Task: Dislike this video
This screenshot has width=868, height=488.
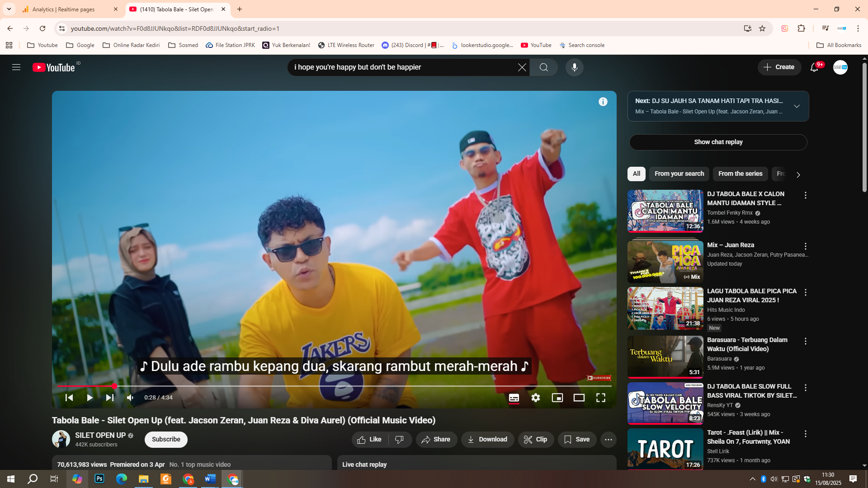Action: coord(400,439)
